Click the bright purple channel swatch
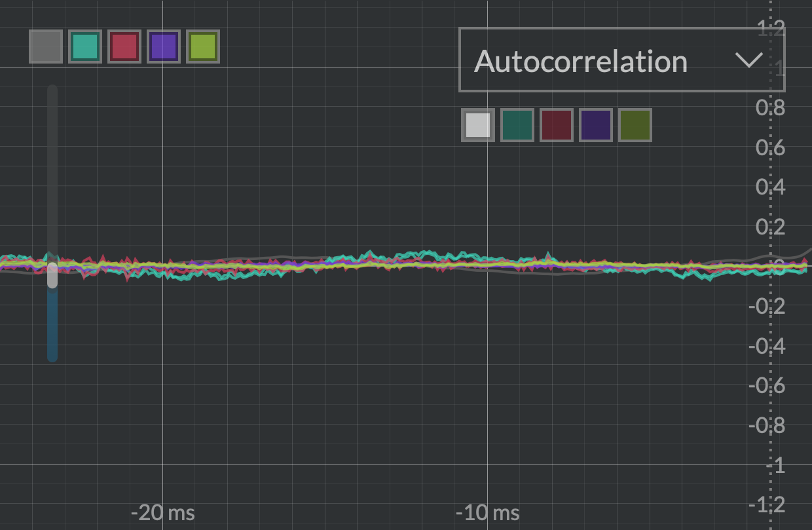The height and width of the screenshot is (530, 812). tap(164, 47)
